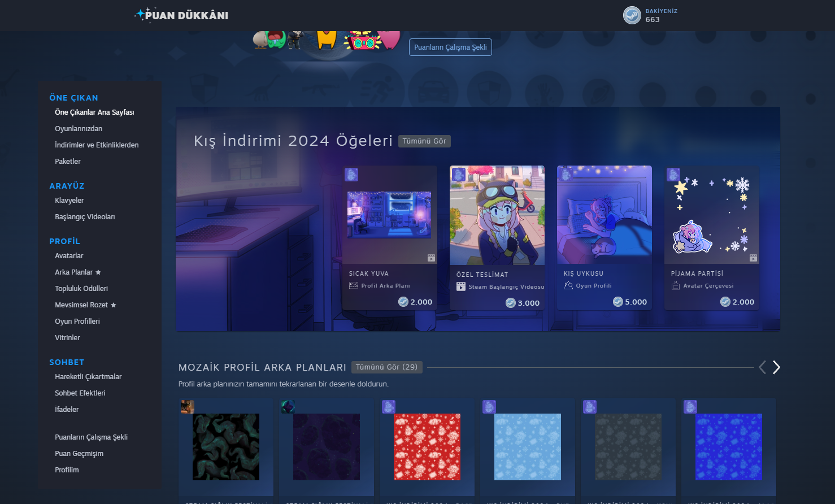The width and height of the screenshot is (835, 504).
Task: Open Klavyeler category
Action: point(69,201)
